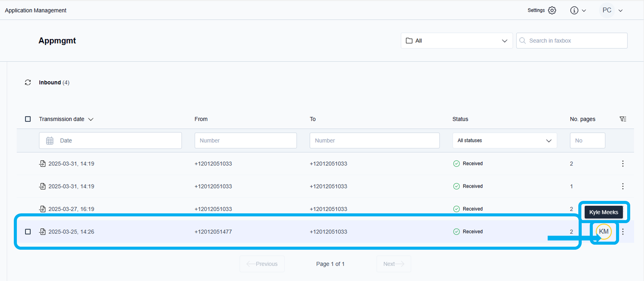Image resolution: width=644 pixels, height=281 pixels.
Task: Check the 2025-03-25, 14:26 fax row checkbox
Action: coord(28,232)
